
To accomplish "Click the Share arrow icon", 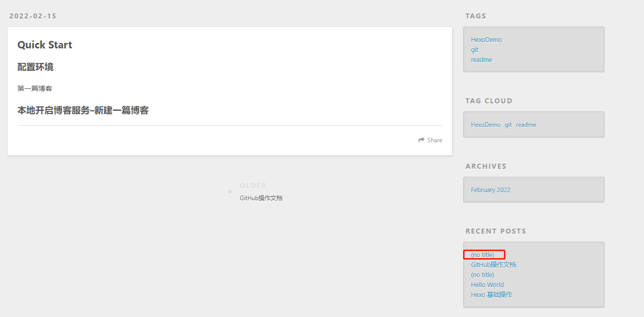I will 421,140.
